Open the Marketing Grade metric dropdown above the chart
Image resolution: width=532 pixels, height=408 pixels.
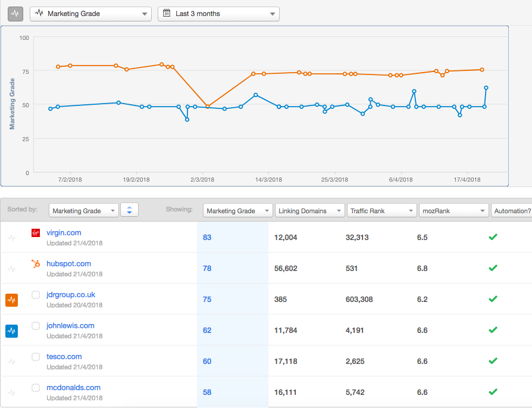pyautogui.click(x=90, y=14)
